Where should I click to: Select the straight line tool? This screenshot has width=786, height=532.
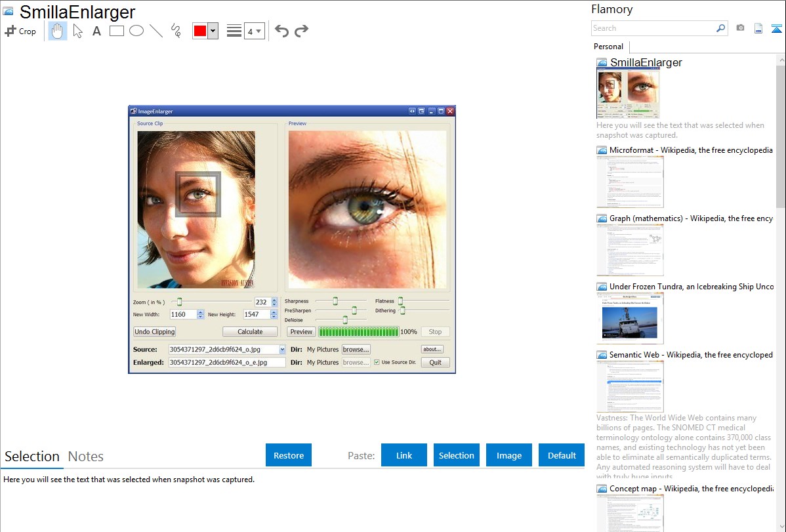pyautogui.click(x=156, y=31)
